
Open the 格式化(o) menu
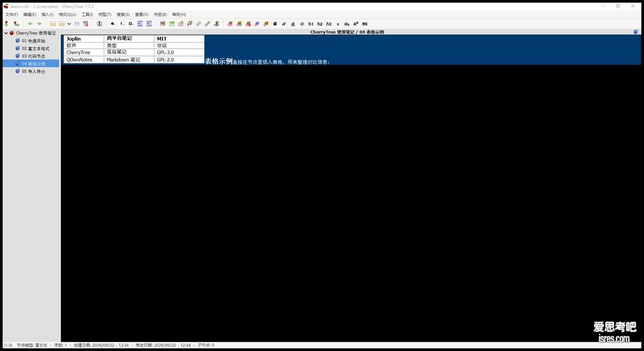(x=68, y=14)
